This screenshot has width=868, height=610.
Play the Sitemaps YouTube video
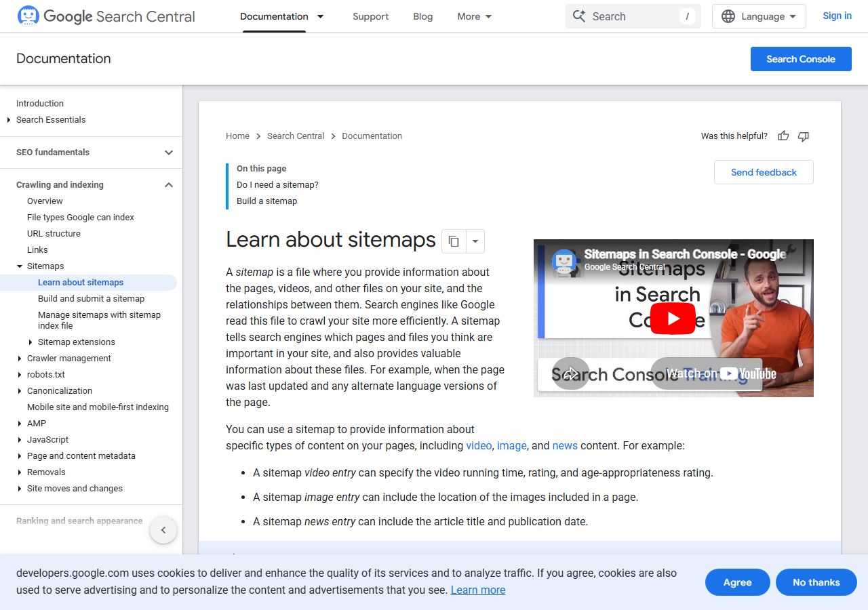pyautogui.click(x=673, y=319)
